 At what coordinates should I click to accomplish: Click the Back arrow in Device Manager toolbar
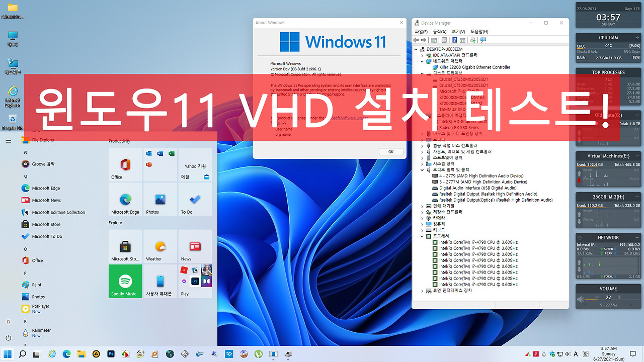coord(416,40)
